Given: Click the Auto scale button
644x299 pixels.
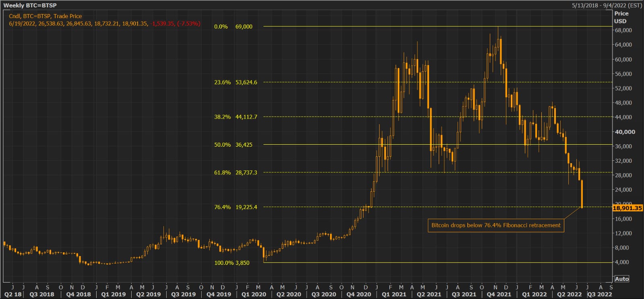Looking at the screenshot, I should tap(621, 279).
